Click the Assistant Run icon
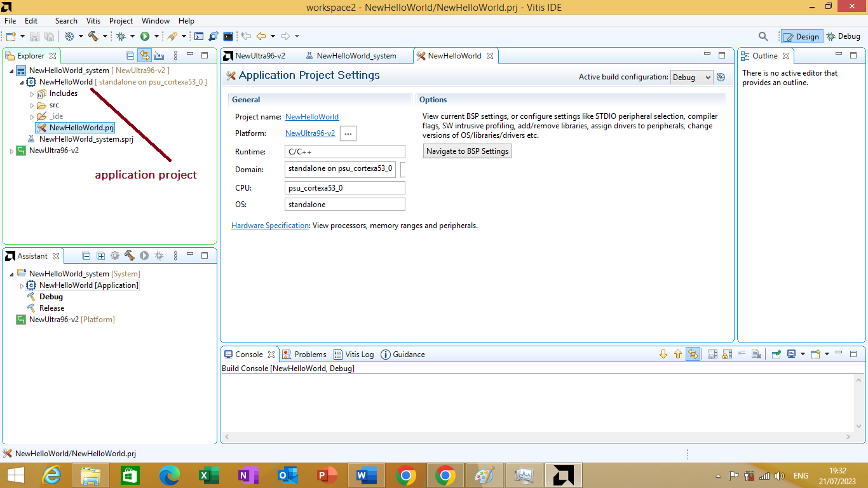Screen dimensions: 868x488 click(144, 255)
